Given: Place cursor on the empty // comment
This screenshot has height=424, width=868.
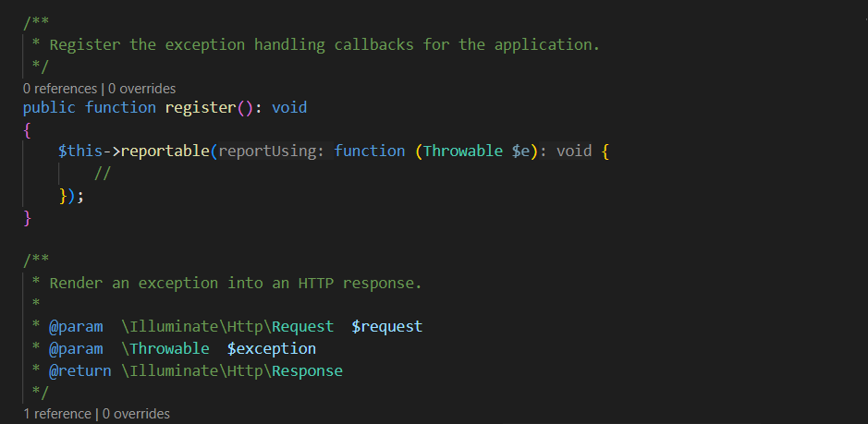Looking at the screenshot, I should point(103,173).
